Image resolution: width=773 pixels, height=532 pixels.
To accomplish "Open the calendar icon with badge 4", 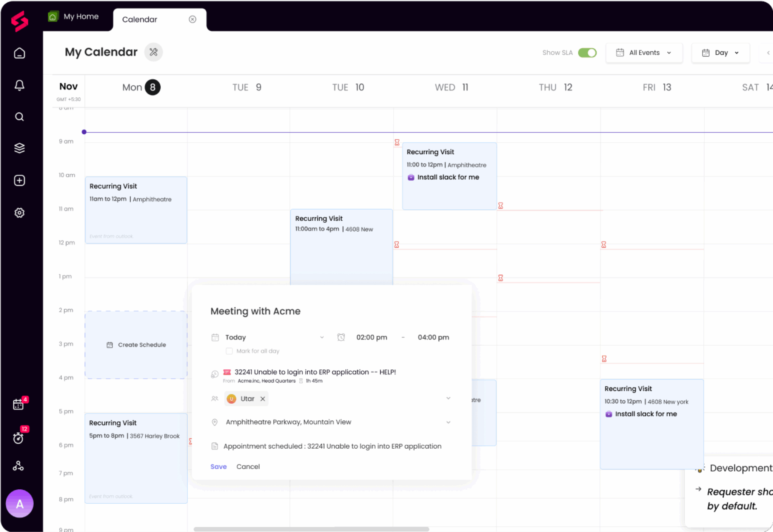I will [x=18, y=404].
